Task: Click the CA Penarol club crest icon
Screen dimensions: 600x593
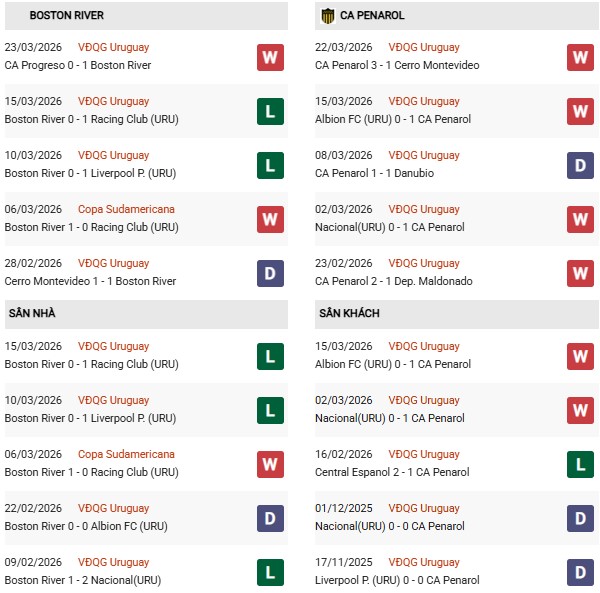Action: (x=327, y=15)
